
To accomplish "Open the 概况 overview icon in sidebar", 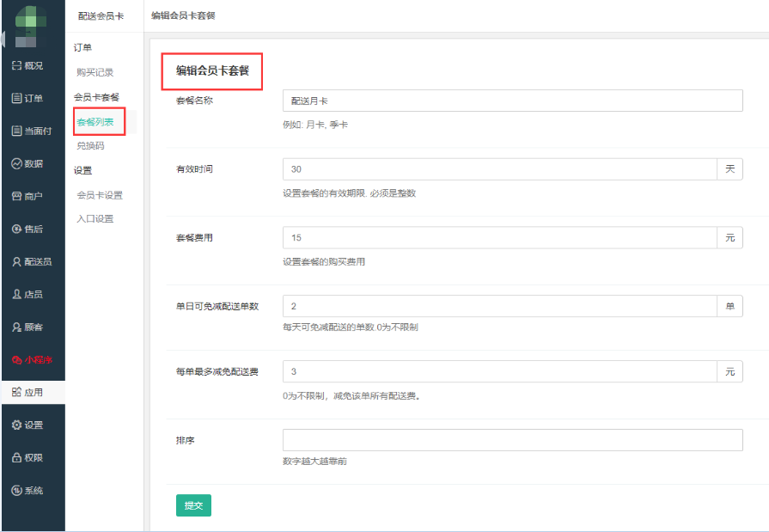I will 16,66.
